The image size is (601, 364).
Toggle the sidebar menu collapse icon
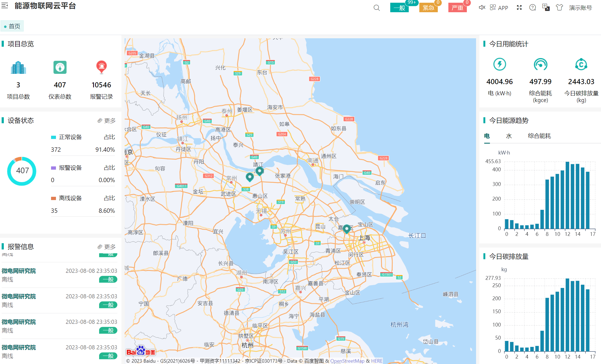(x=5, y=5)
